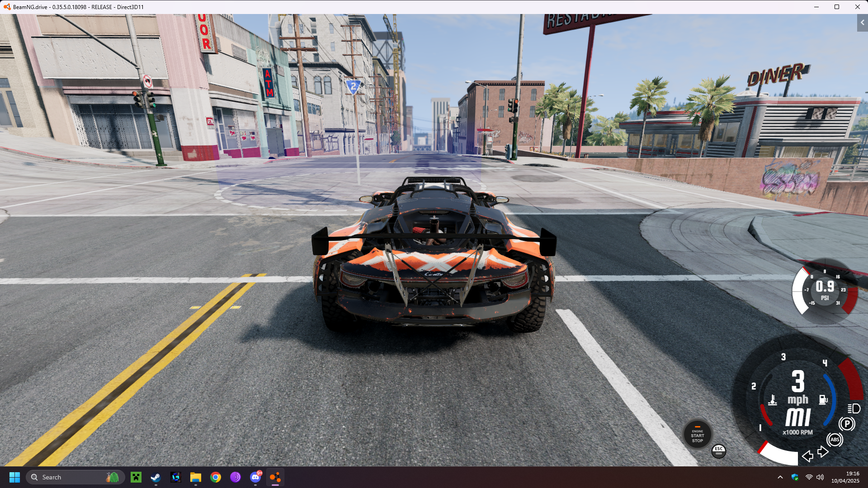Open the clock and date flyout
Screen dimensions: 868x488
coord(845,477)
